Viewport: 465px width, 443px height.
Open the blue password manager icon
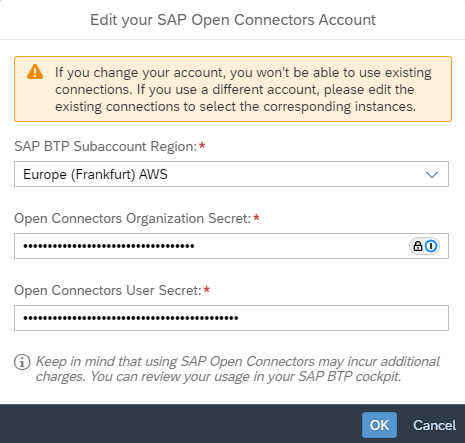click(x=431, y=246)
